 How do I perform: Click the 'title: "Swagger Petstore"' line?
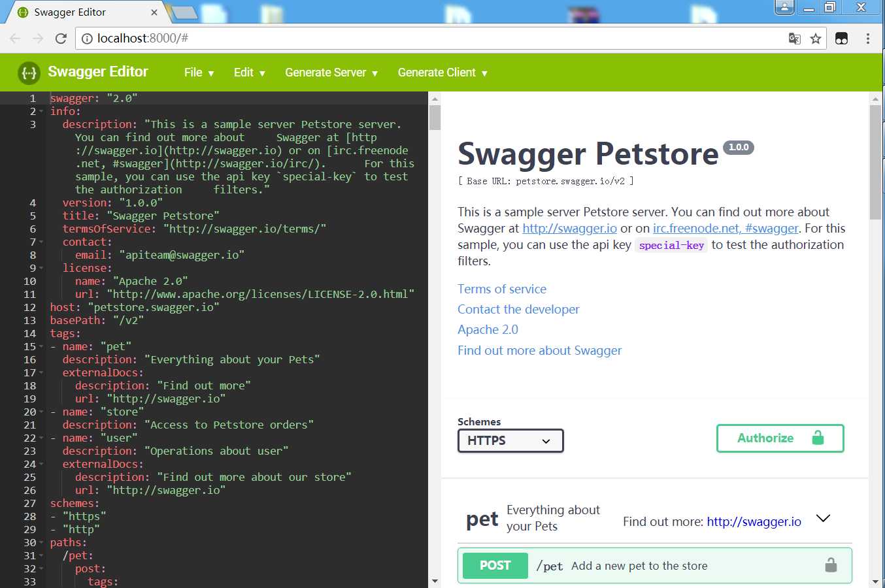click(141, 216)
